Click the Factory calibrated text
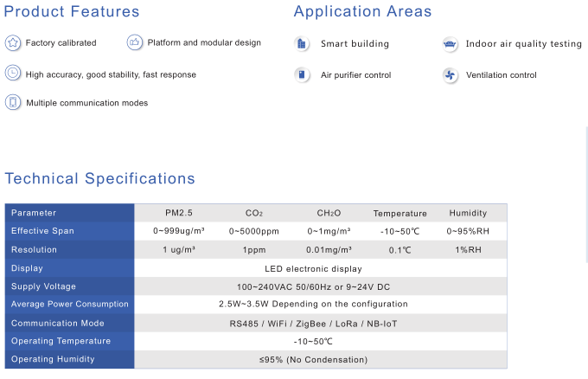 [x=61, y=42]
